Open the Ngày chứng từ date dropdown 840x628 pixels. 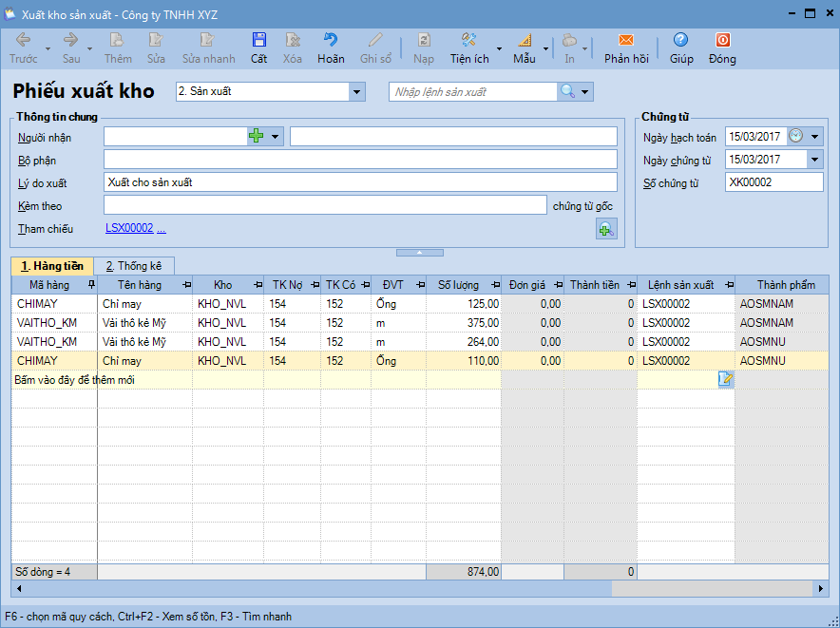point(814,160)
